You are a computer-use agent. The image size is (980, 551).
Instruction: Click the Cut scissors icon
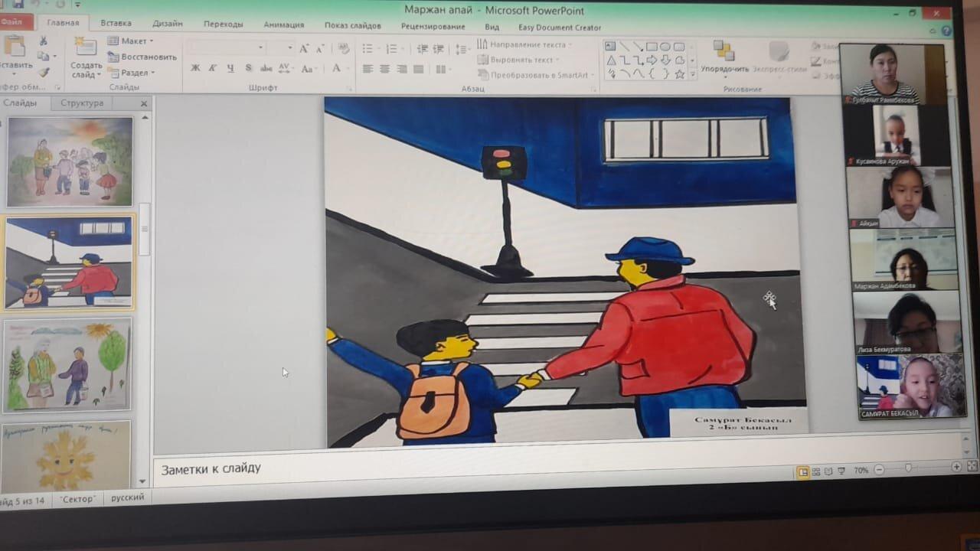tap(43, 41)
